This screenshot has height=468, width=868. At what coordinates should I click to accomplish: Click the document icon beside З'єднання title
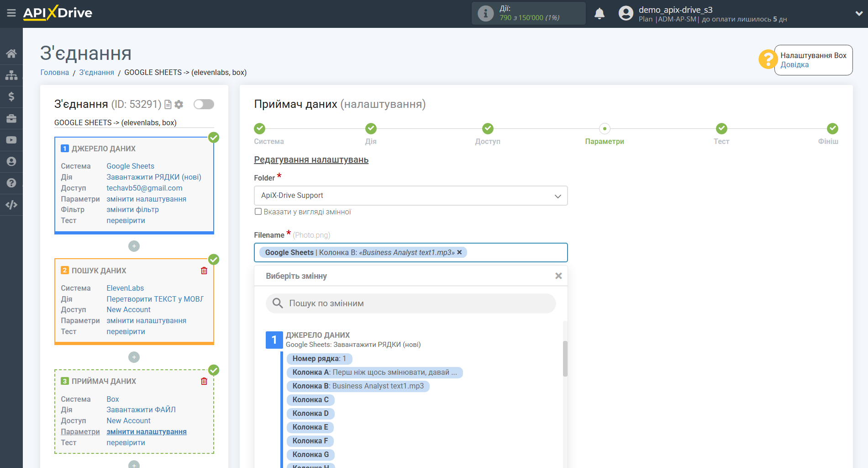(168, 104)
